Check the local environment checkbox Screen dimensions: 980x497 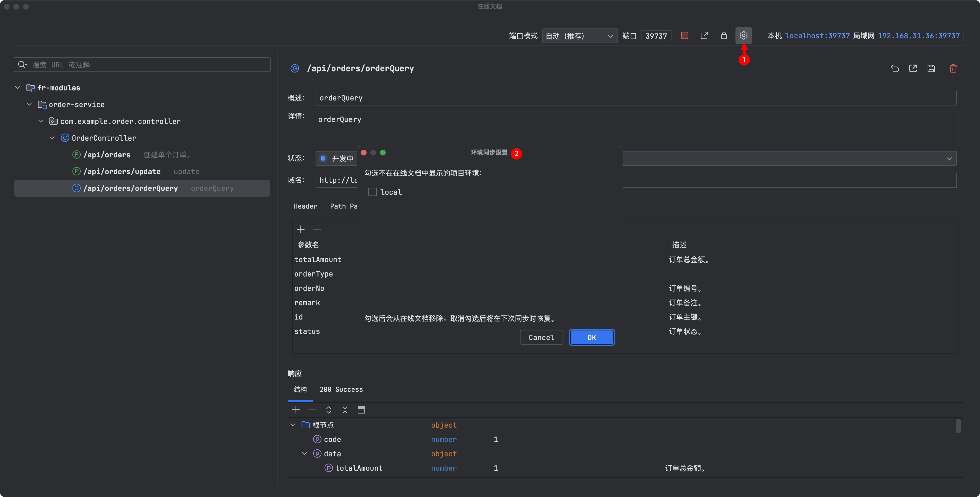(x=373, y=192)
